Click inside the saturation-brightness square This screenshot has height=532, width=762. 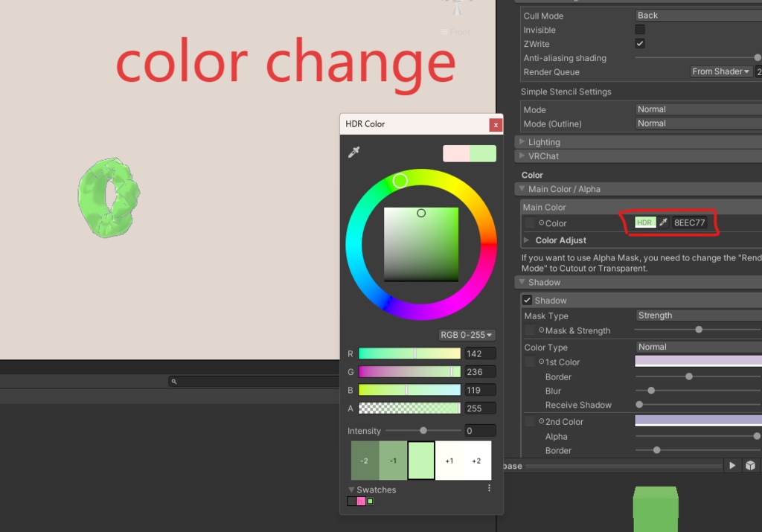(x=421, y=244)
